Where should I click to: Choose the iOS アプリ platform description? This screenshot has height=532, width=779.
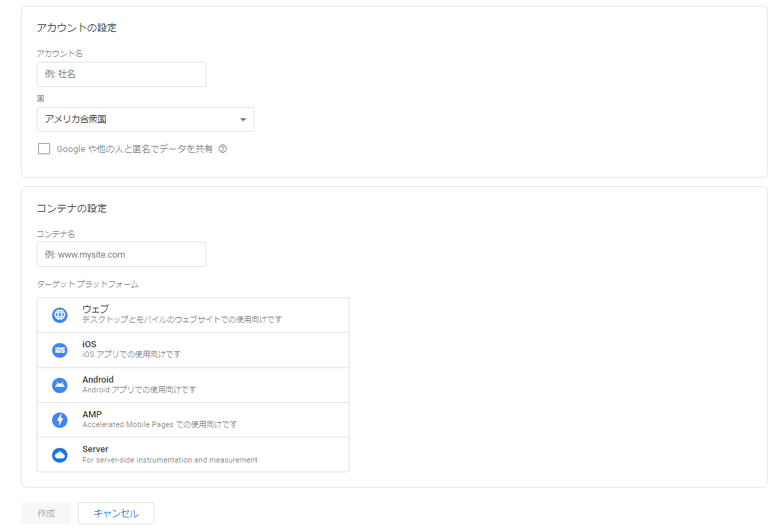[131, 355]
